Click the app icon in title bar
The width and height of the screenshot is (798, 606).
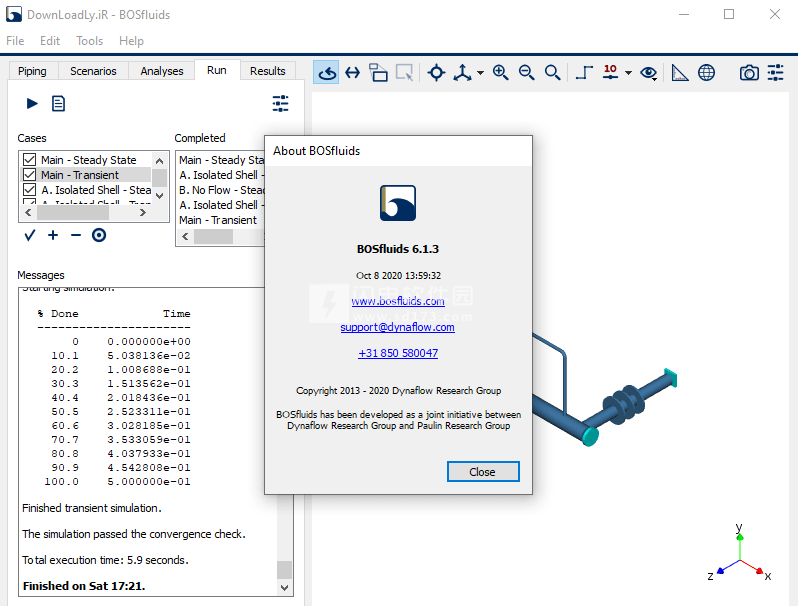tap(14, 14)
